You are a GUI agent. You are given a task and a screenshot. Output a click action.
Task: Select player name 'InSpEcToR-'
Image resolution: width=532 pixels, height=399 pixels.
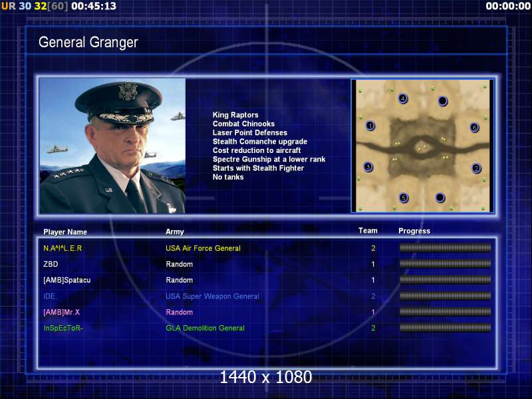pyautogui.click(x=63, y=328)
